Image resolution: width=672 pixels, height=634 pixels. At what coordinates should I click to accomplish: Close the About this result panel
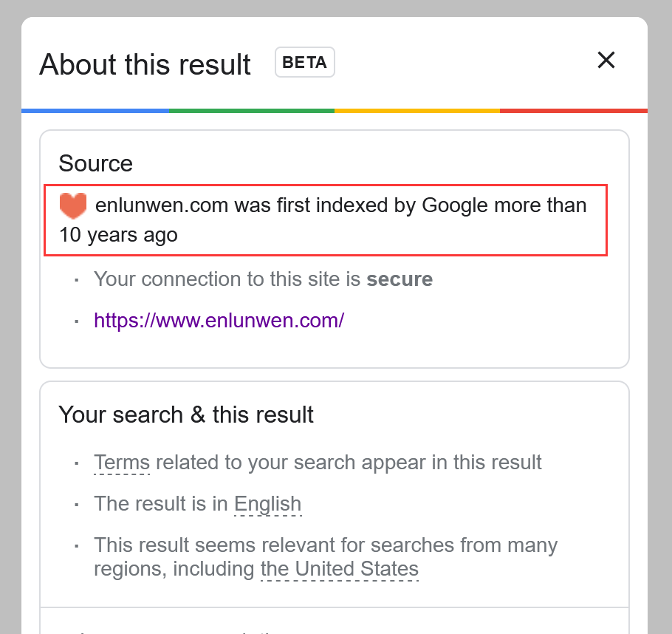coord(606,60)
